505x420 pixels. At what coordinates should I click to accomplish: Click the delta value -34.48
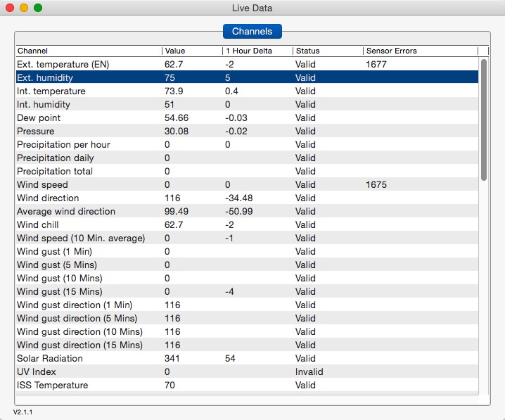click(239, 198)
